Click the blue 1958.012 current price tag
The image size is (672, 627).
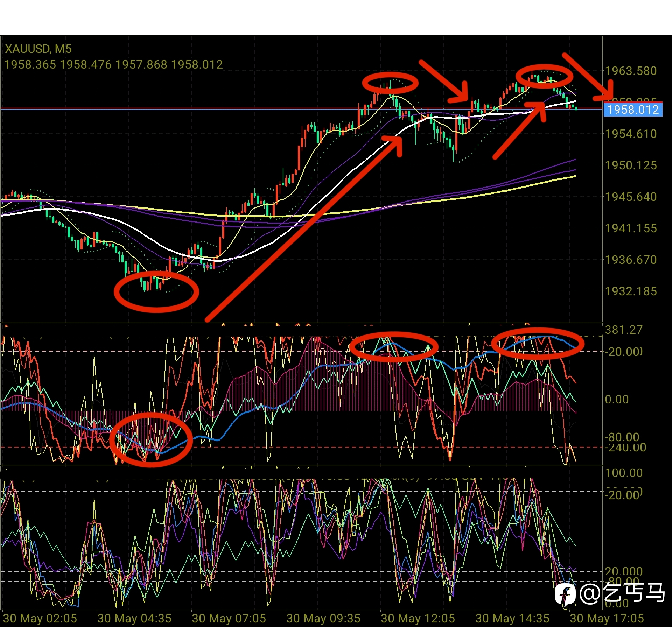[x=633, y=110]
